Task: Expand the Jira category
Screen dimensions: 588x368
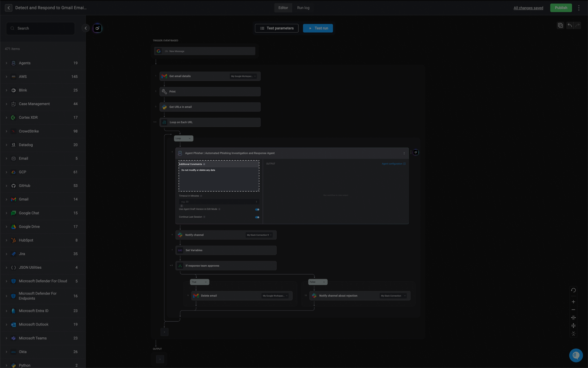Action: pyautogui.click(x=6, y=254)
